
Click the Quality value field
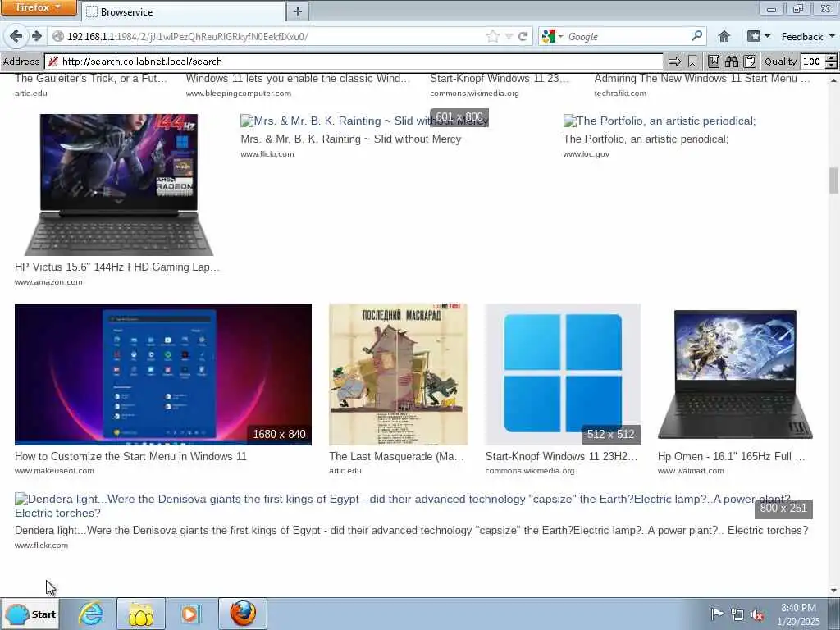(813, 62)
